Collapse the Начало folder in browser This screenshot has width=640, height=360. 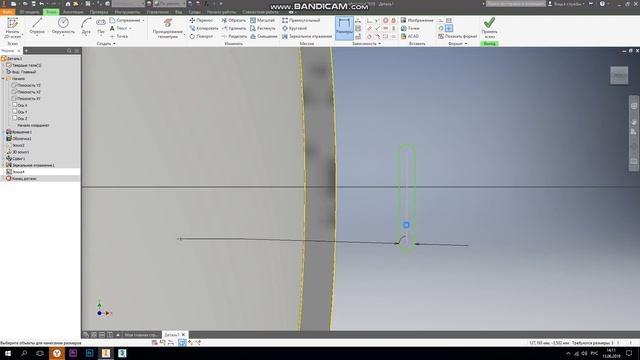3,78
